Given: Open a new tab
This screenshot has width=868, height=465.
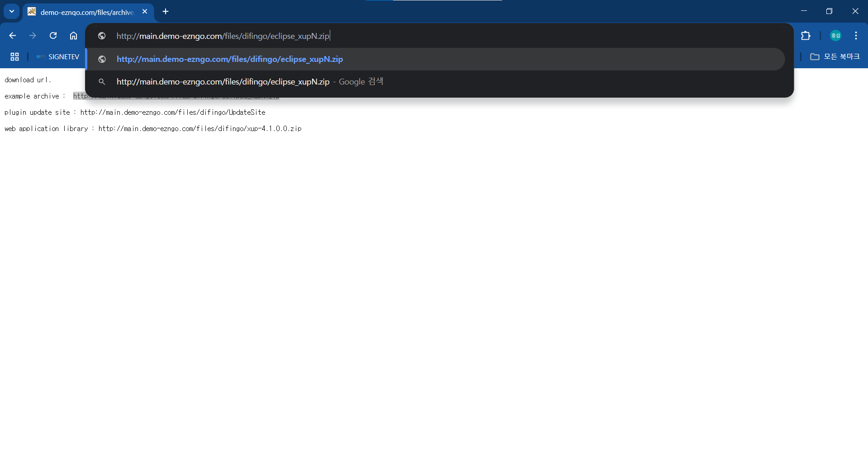Looking at the screenshot, I should (166, 11).
